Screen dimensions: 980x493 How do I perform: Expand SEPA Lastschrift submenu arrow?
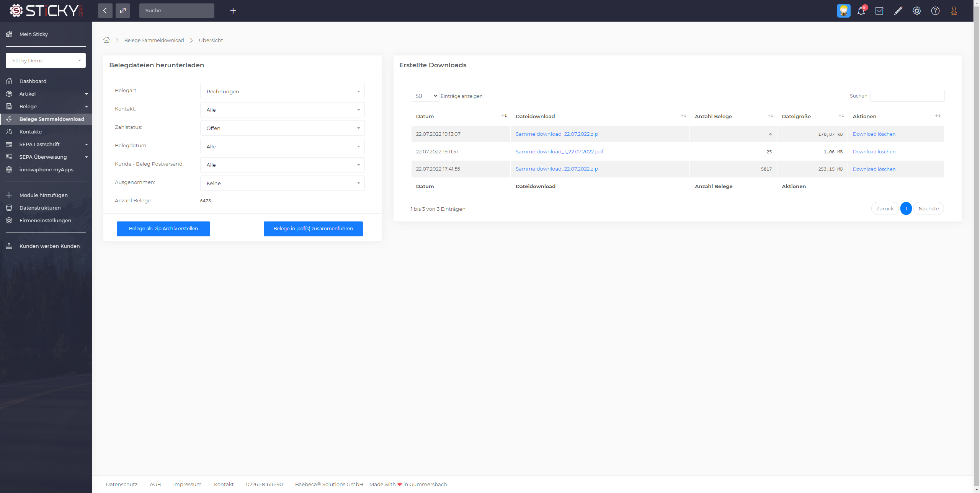coord(87,144)
